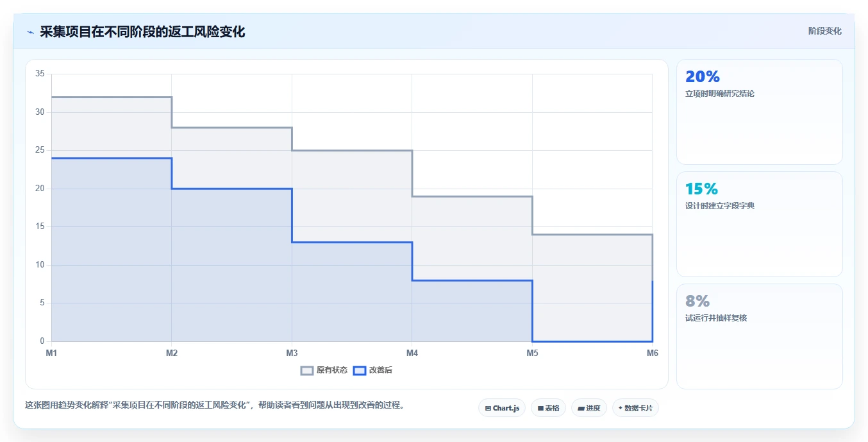The image size is (868, 442).
Task: Open the 20% 立项时明确研究结论 card
Action: (x=760, y=112)
